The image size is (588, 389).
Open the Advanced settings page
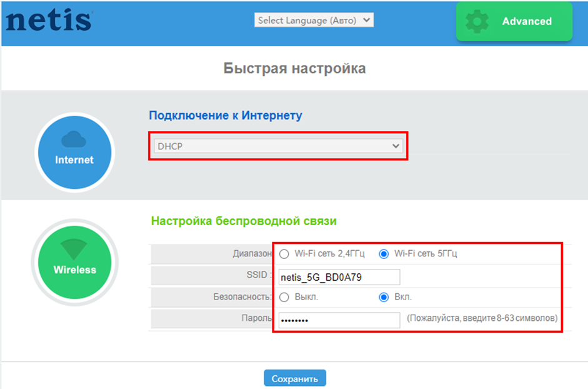click(514, 21)
